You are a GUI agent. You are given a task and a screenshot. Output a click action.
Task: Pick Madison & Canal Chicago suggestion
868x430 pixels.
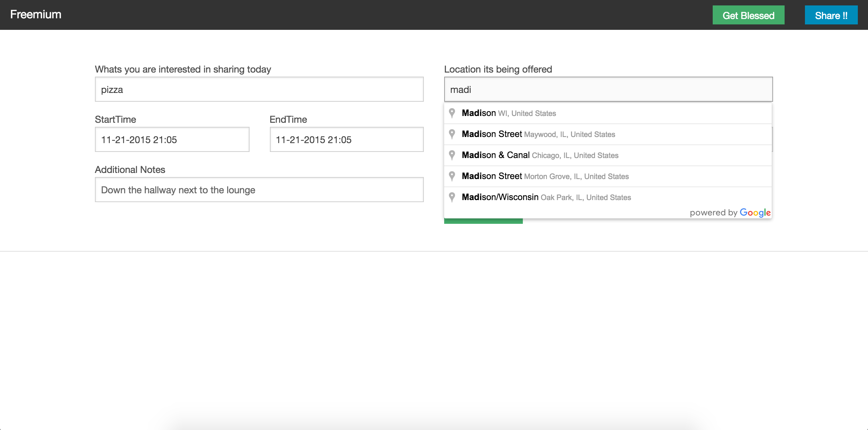point(540,155)
